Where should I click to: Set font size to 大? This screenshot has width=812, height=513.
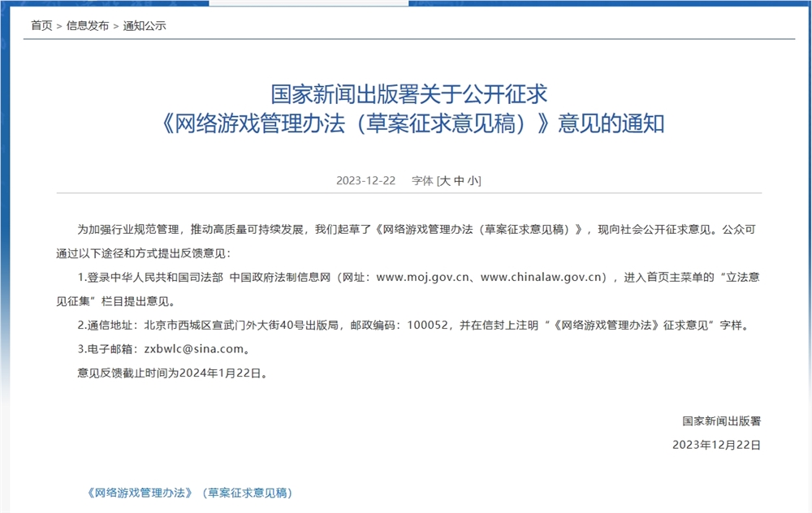pyautogui.click(x=445, y=181)
